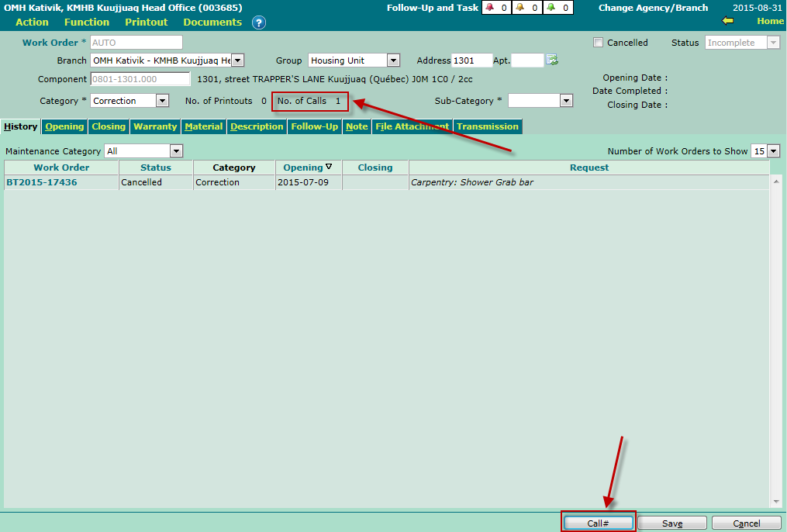This screenshot has height=532, width=787.
Task: Click the green bell follow-up icon
Action: coord(551,8)
